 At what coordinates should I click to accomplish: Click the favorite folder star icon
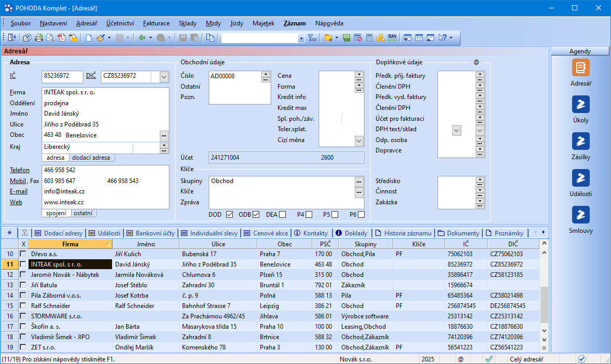[x=328, y=38]
